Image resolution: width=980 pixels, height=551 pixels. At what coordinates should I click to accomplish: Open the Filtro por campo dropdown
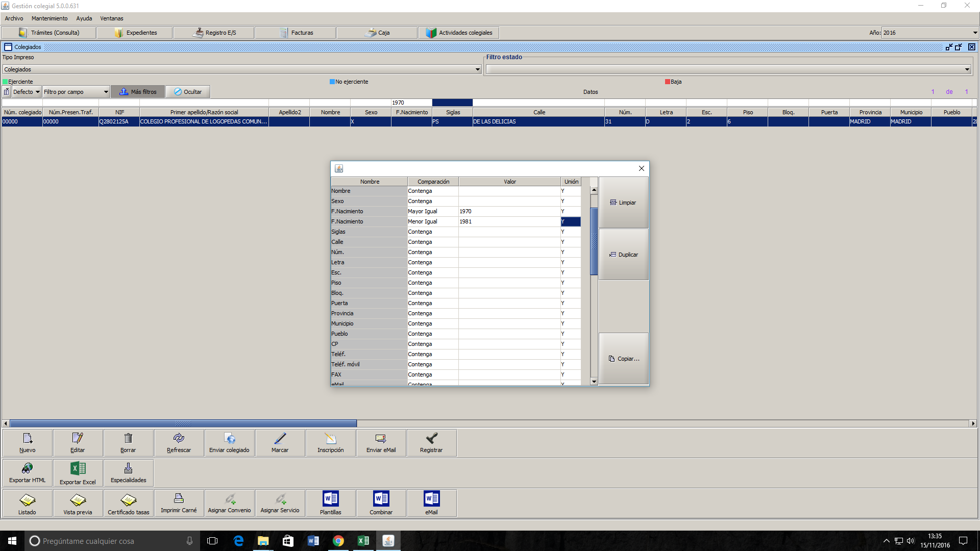pyautogui.click(x=106, y=92)
